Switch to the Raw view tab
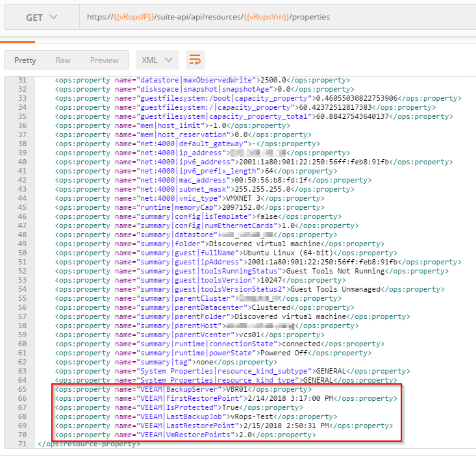The height and width of the screenshot is (458, 476). (x=63, y=60)
